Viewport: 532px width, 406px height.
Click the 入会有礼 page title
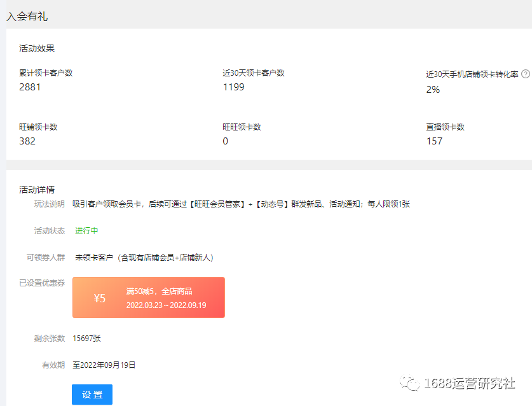(x=25, y=15)
